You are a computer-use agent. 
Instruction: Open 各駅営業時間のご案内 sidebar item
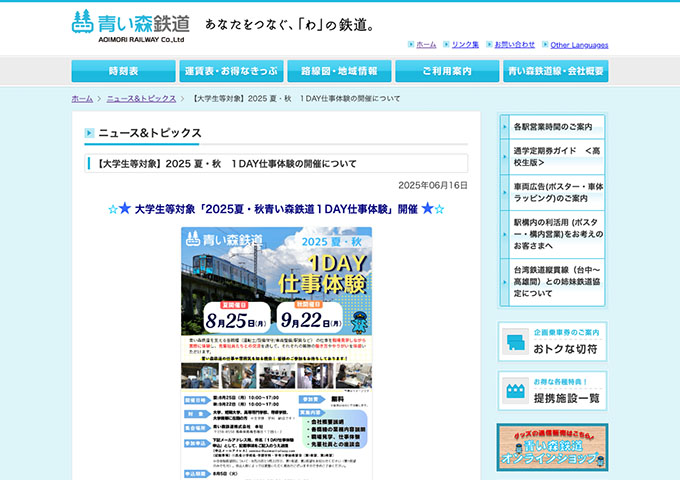(552, 127)
